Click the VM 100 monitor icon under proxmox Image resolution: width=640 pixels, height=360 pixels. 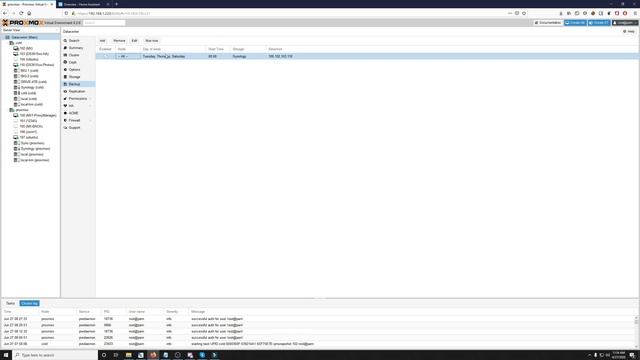[x=16, y=116]
